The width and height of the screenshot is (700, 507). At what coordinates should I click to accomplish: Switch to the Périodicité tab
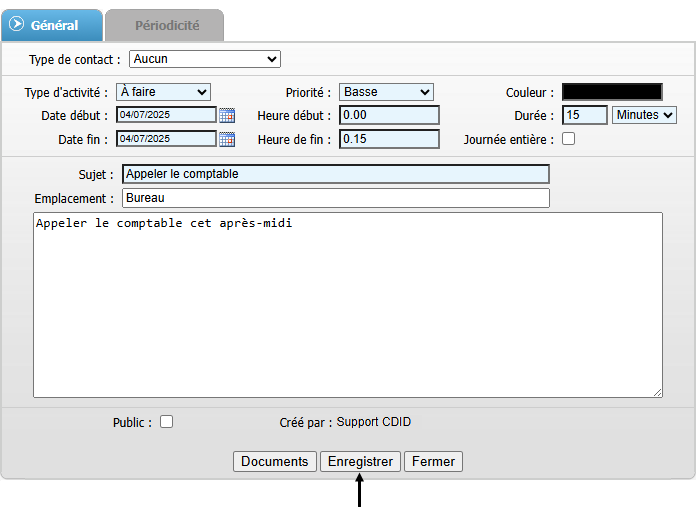(167, 24)
